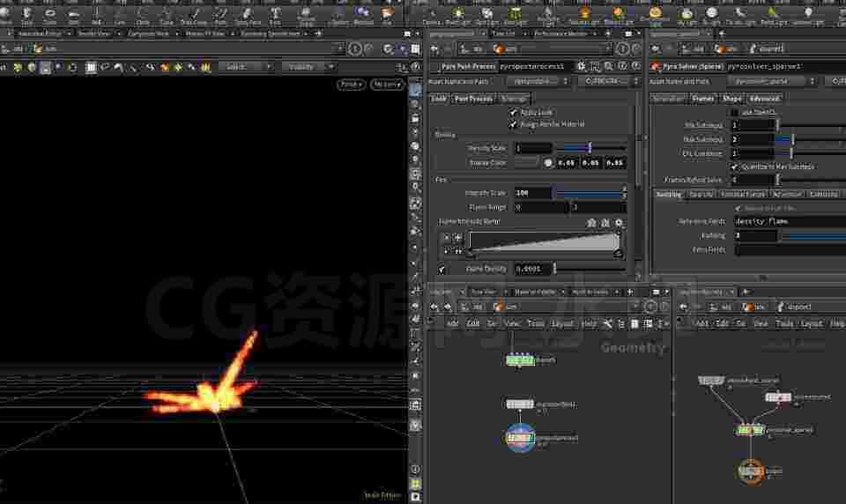Switch to the Shape tab in Pyro Solver

tap(731, 99)
